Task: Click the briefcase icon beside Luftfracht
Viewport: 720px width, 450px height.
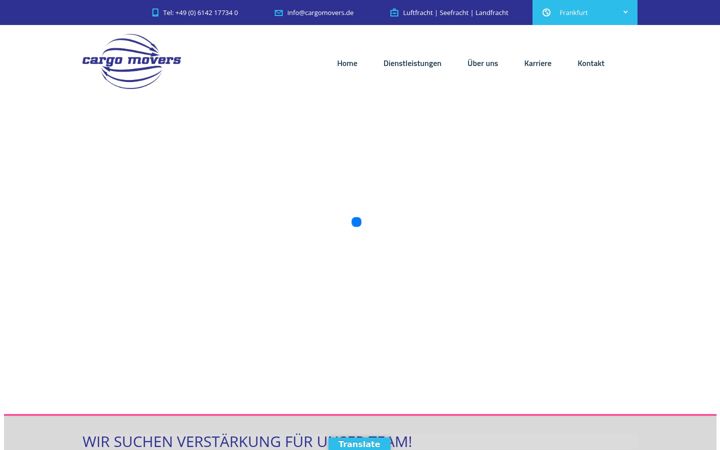Action: pos(394,12)
